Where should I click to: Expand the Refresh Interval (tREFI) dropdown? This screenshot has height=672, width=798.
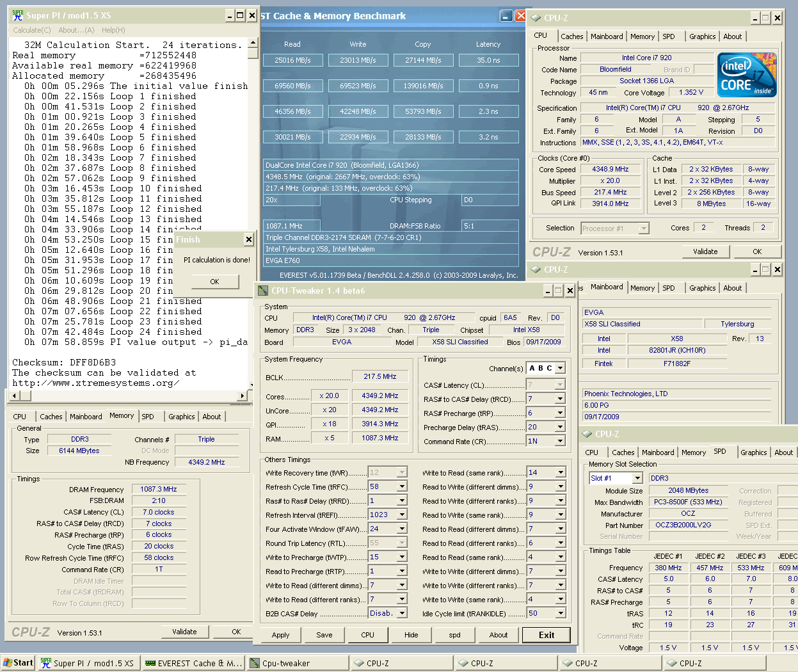[402, 515]
